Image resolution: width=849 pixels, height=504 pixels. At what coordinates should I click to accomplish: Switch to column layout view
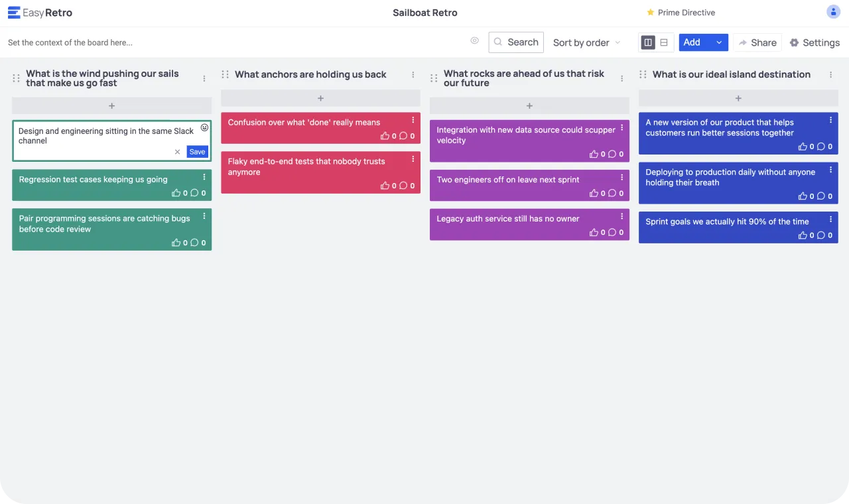click(x=648, y=42)
